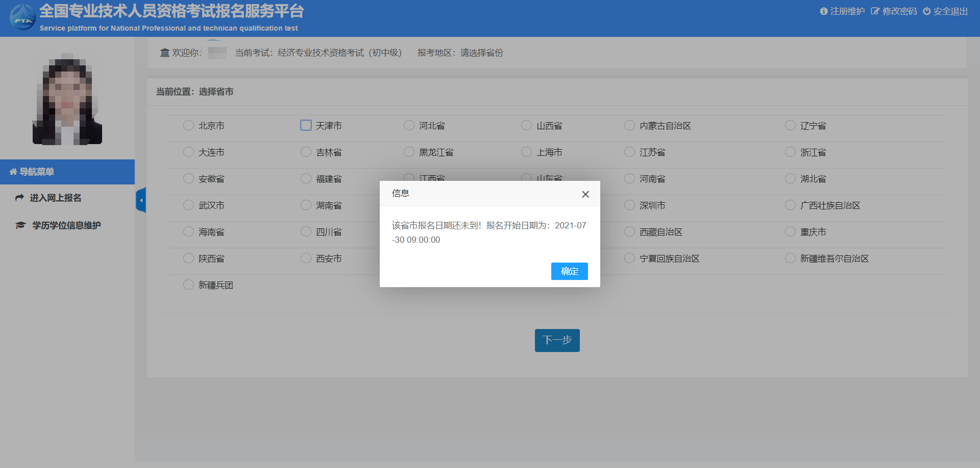Confirm the dialog with 确定
980x468 pixels.
pos(569,271)
